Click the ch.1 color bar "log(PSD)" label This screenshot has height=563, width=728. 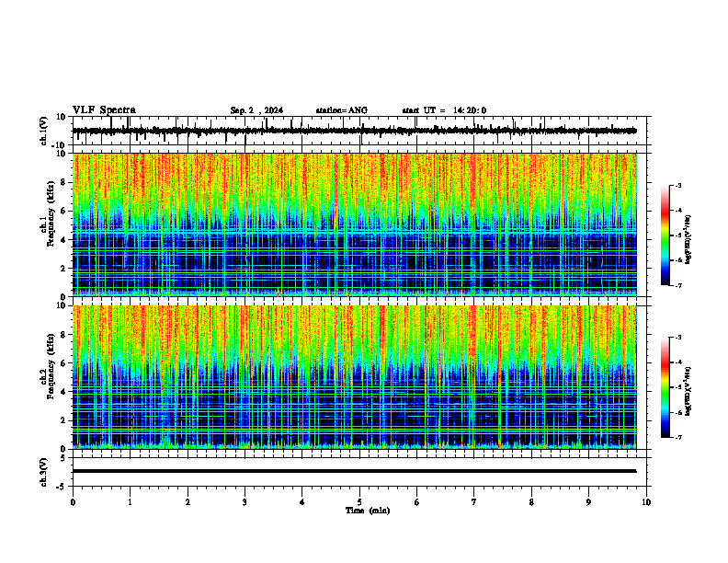(688, 240)
